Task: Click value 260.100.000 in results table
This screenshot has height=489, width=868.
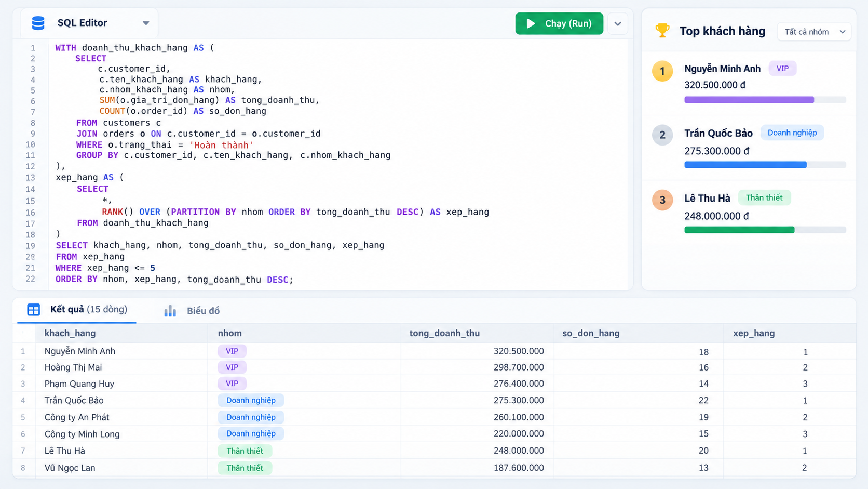Action: coord(519,417)
